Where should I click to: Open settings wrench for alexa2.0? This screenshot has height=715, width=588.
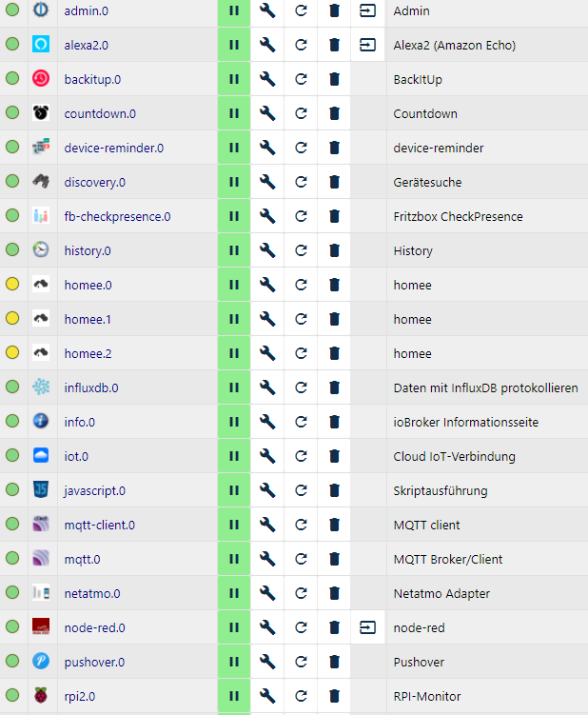(x=267, y=45)
